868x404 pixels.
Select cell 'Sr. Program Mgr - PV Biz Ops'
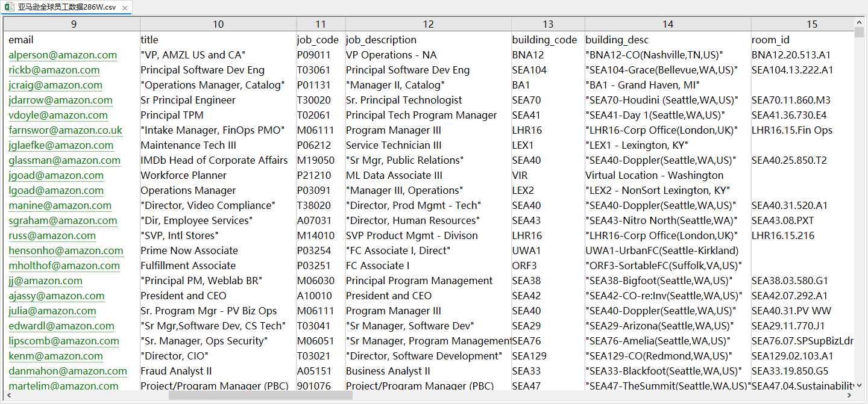tap(218, 311)
